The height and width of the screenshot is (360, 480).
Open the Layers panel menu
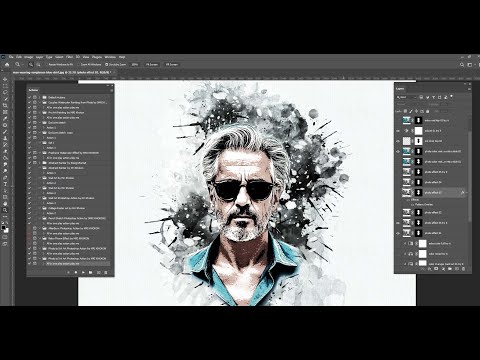(x=469, y=89)
